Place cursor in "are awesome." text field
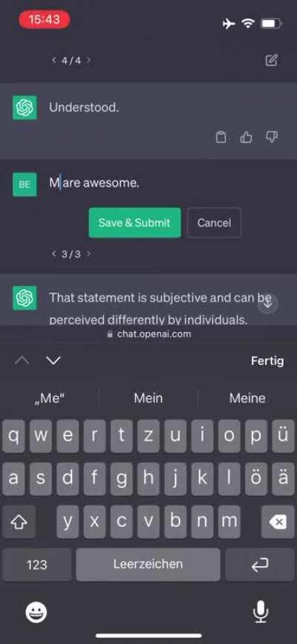Viewport: 297px width, 644px height. [94, 183]
